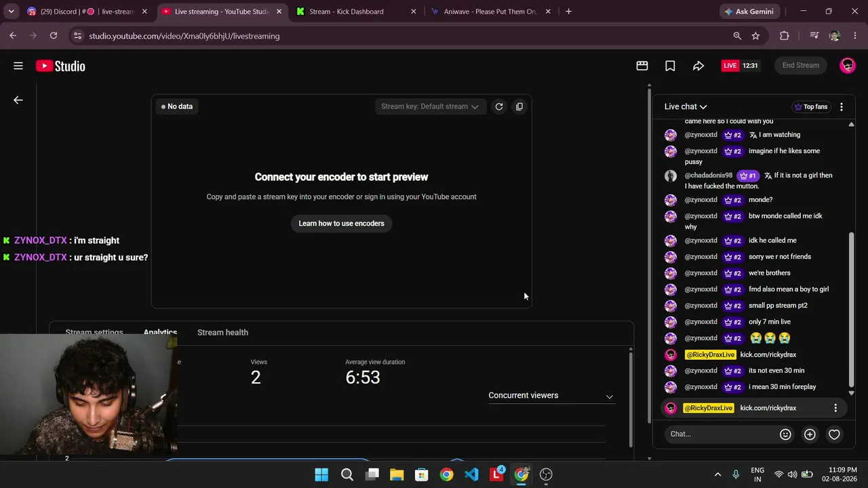Open the clip creation icon in Studio header
The image size is (868, 488).
pyautogui.click(x=642, y=66)
